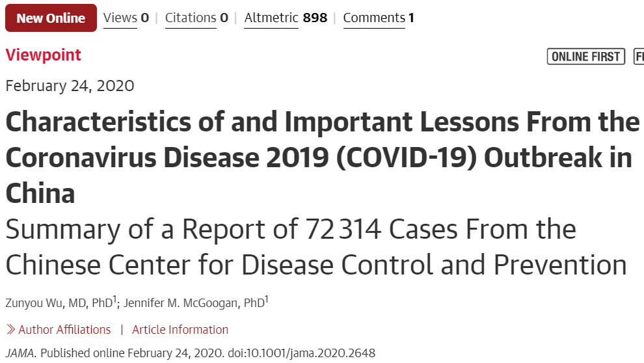Click the bold article title about COVID-19 Outbreak
The height and width of the screenshot is (363, 644).
[323, 157]
